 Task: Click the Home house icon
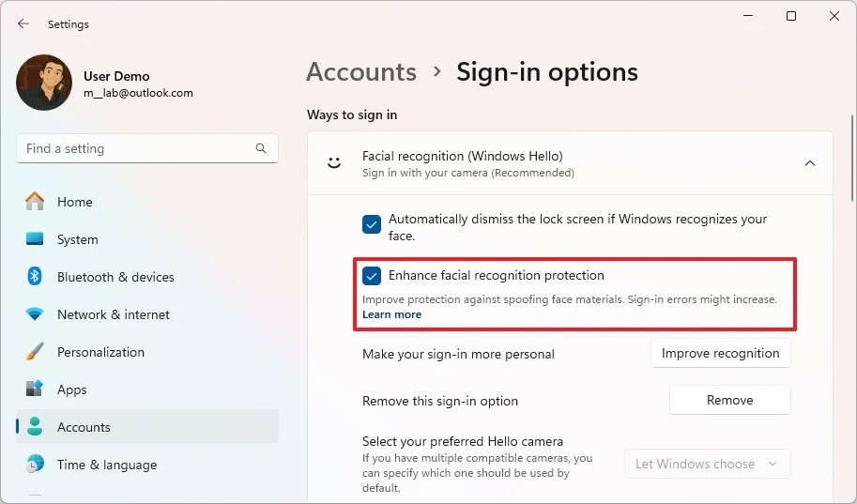tap(35, 201)
